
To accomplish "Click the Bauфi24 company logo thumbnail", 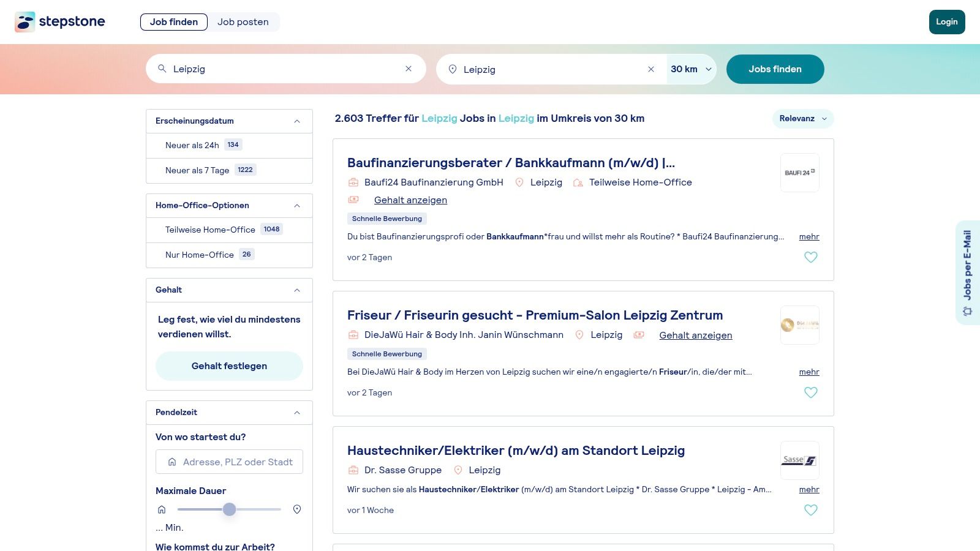I will 799,173.
